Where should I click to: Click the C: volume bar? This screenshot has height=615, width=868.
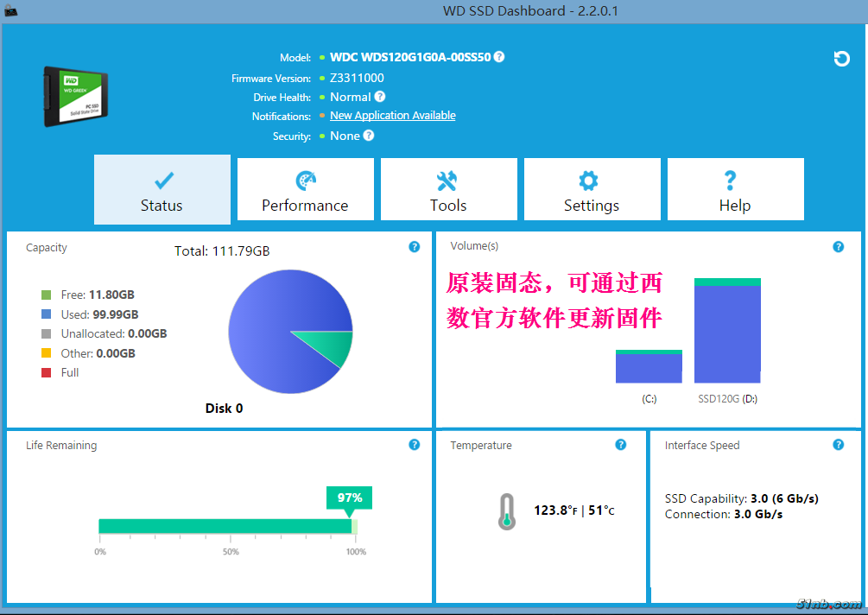(x=649, y=367)
